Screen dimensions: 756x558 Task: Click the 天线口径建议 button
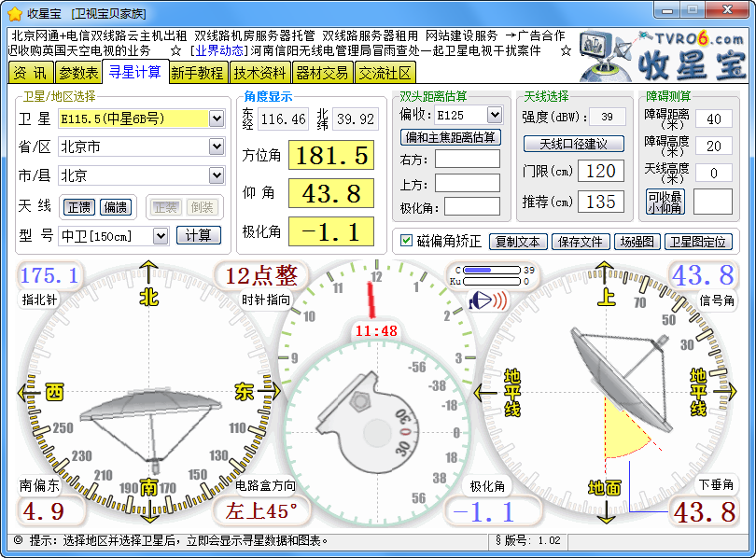pyautogui.click(x=573, y=144)
